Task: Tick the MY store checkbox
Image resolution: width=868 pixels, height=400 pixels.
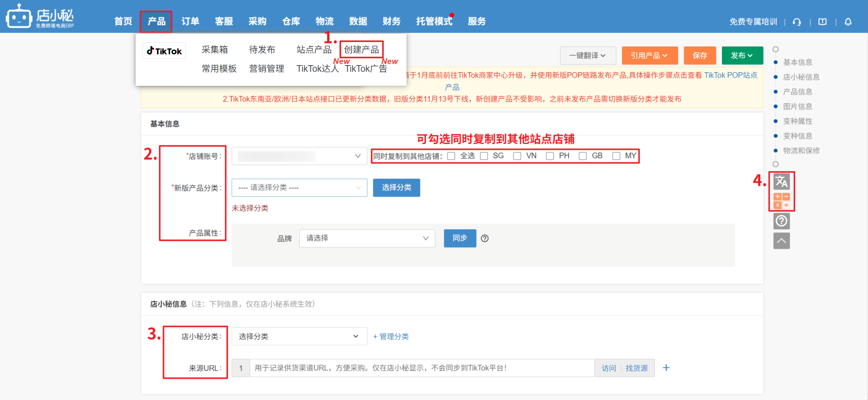Action: (616, 156)
